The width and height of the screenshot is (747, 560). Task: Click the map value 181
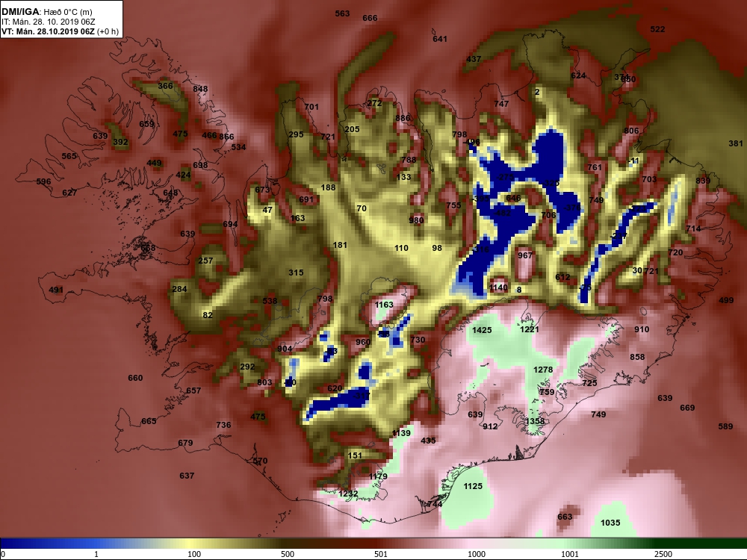340,245
